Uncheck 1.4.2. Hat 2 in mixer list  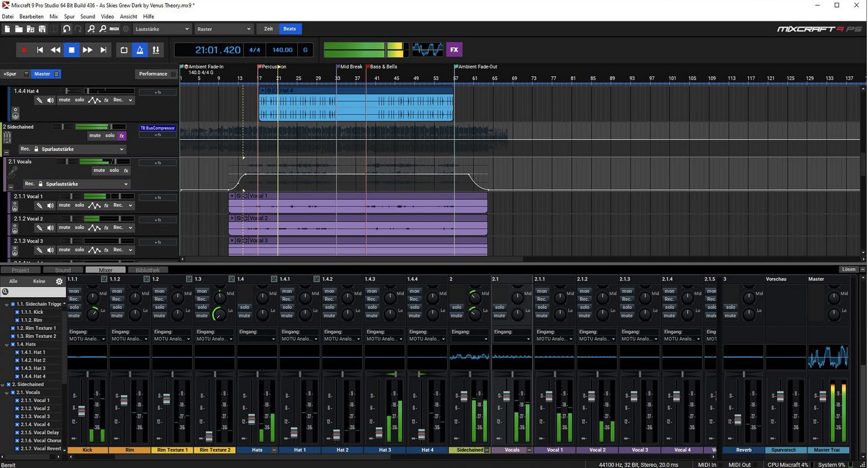point(17,360)
